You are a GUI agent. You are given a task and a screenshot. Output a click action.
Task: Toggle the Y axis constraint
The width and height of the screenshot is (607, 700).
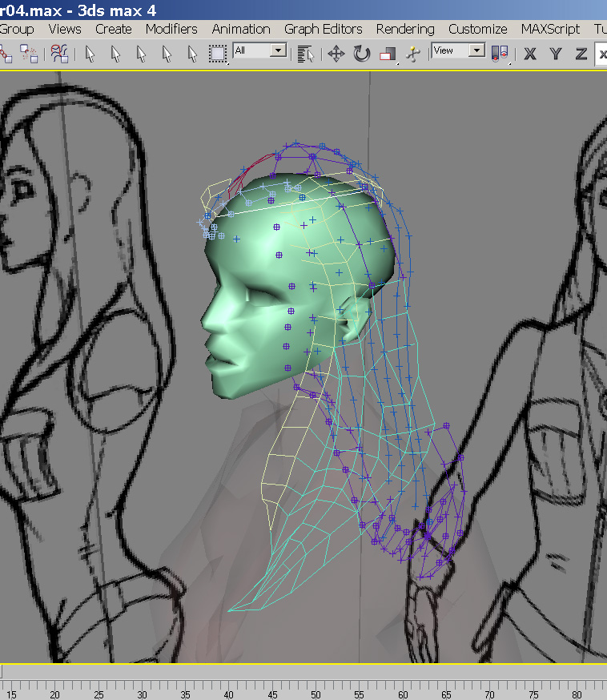tap(556, 54)
